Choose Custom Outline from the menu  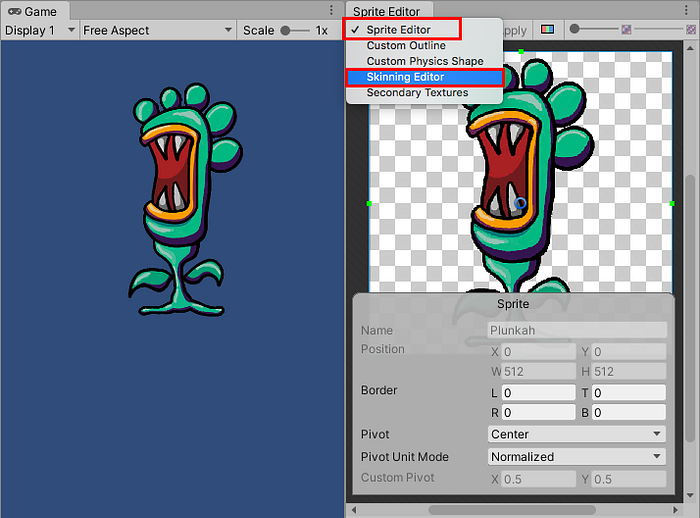(x=406, y=46)
